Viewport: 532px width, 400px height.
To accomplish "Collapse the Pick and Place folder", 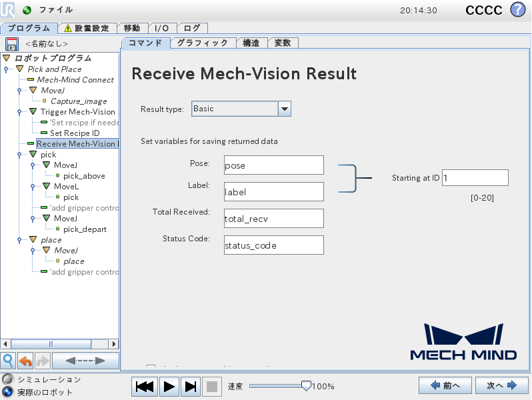I will 20,69.
